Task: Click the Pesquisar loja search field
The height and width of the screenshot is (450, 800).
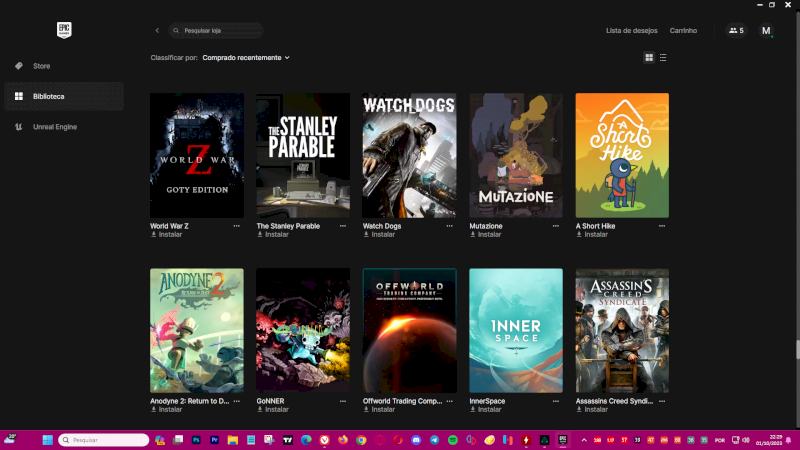Action: pyautogui.click(x=216, y=31)
